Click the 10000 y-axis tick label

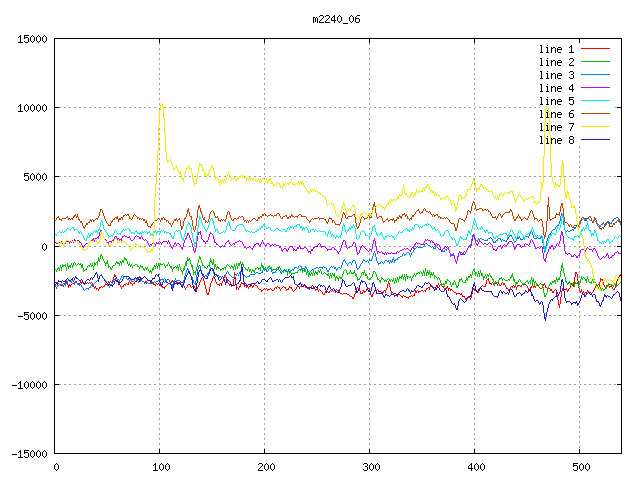[32, 108]
